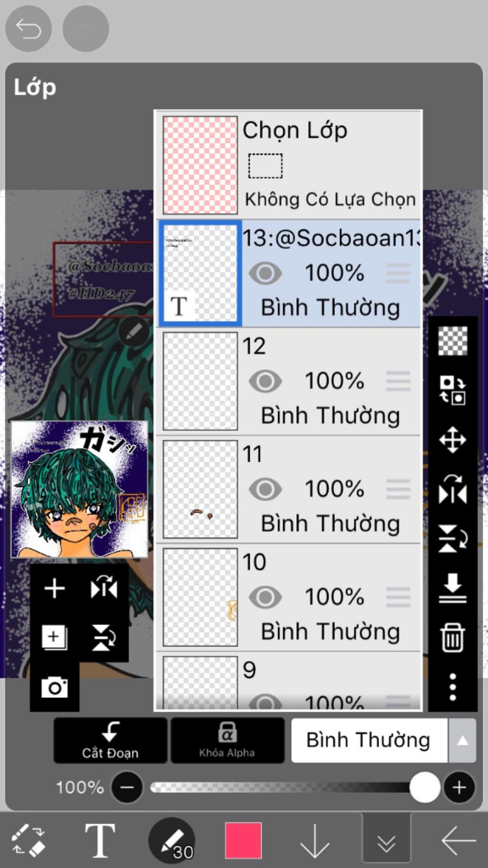Screen dimensions: 488x868
Task: Merge layer down with download arrow icon
Action: point(452,588)
